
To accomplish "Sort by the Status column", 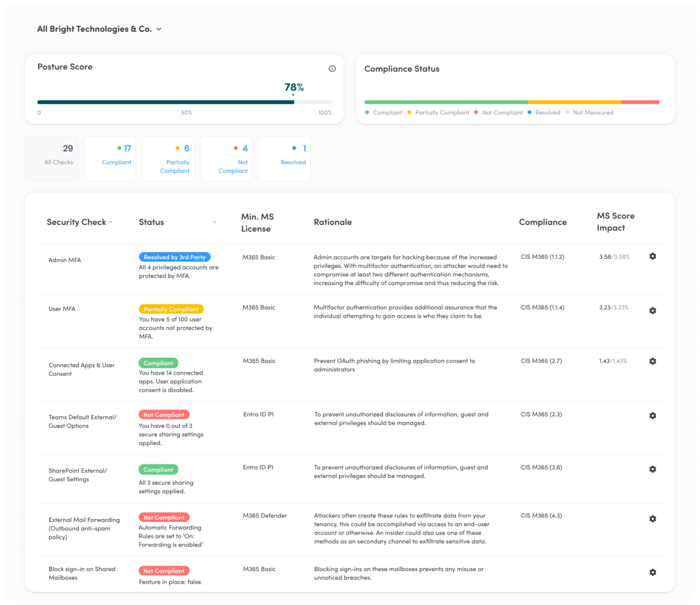I will 214,222.
